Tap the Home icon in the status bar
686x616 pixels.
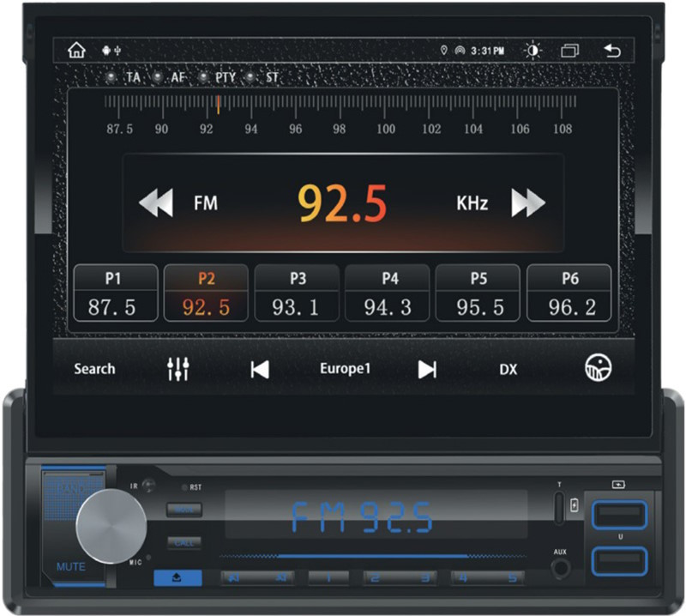coord(78,50)
